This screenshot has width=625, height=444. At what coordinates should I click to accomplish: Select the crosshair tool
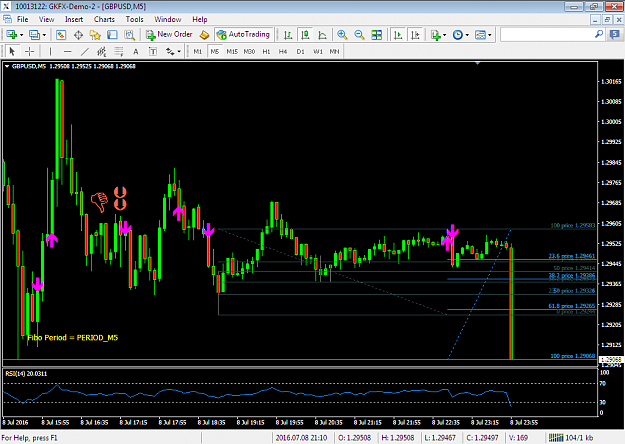(29, 51)
